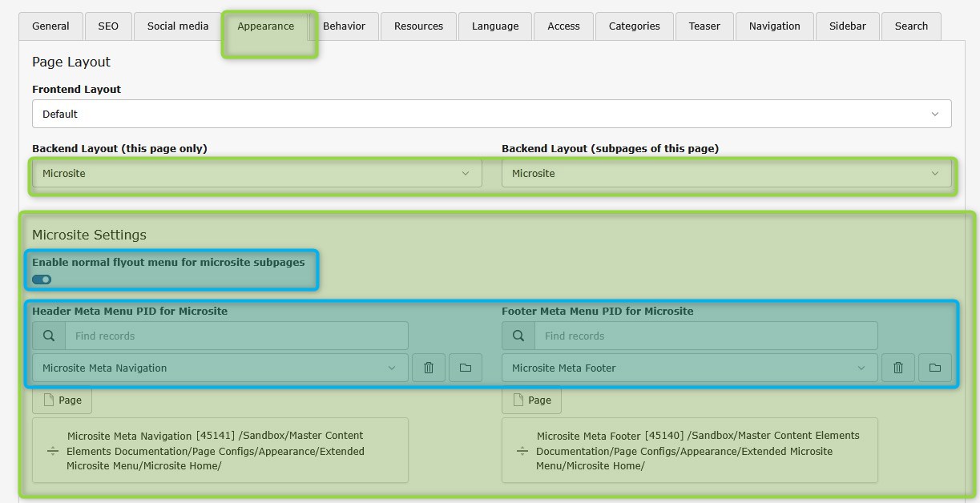The width and height of the screenshot is (980, 503).
Task: Click the search icon in Header Meta Menu field
Action: [49, 336]
